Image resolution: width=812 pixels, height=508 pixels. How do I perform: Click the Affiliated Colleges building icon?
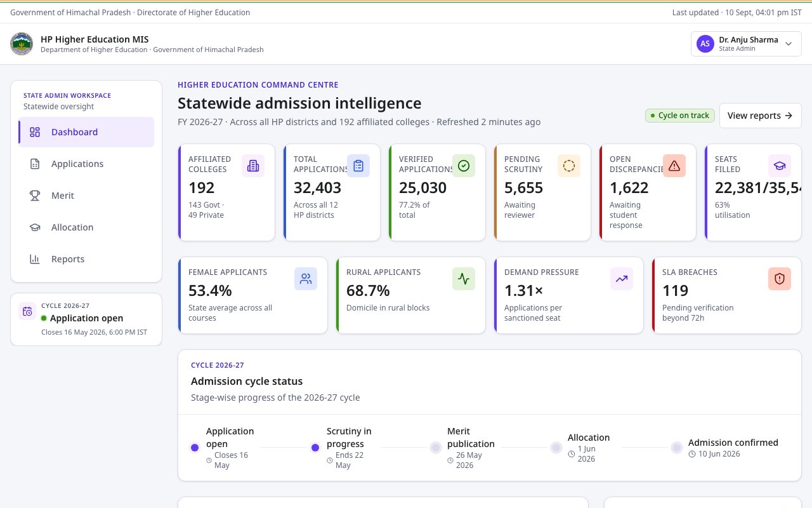(x=253, y=166)
